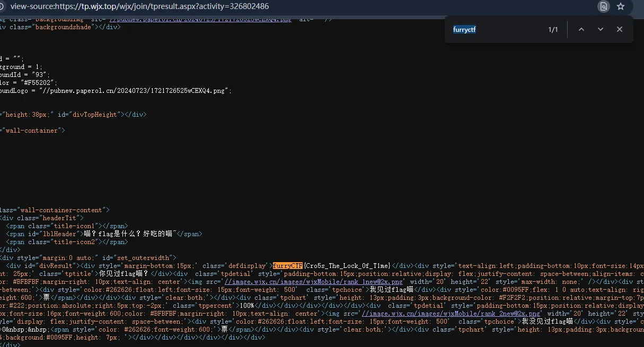Go to previous find match
The width and height of the screenshot is (644, 347).
pos(581,29)
